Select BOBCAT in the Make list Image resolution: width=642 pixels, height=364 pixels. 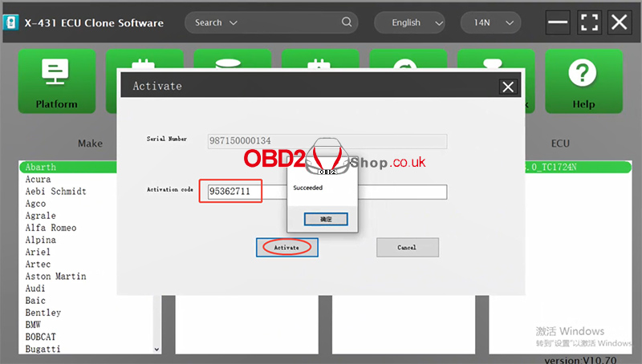[41, 337]
